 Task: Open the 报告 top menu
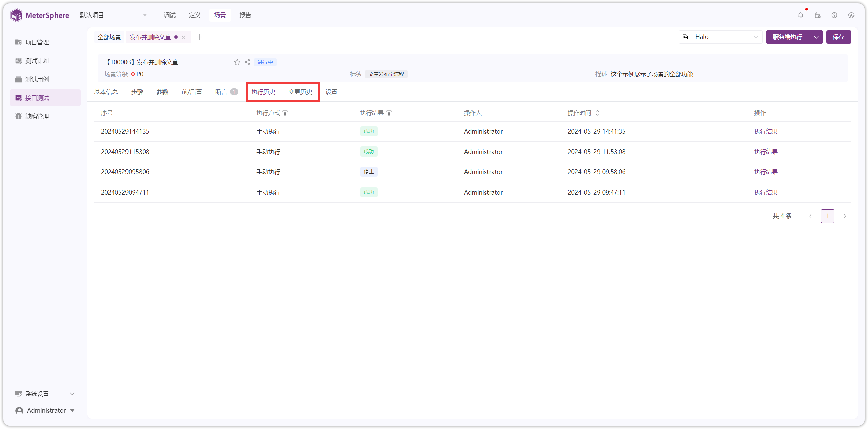coord(245,15)
